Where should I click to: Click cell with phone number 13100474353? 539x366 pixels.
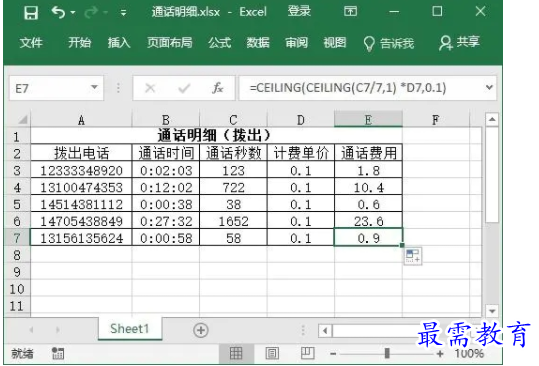pyautogui.click(x=81, y=187)
